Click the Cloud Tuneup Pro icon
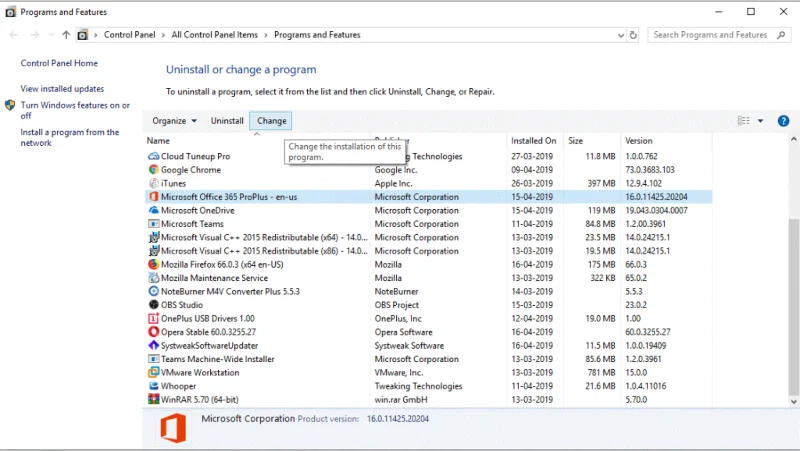The height and width of the screenshot is (451, 800). (x=153, y=156)
